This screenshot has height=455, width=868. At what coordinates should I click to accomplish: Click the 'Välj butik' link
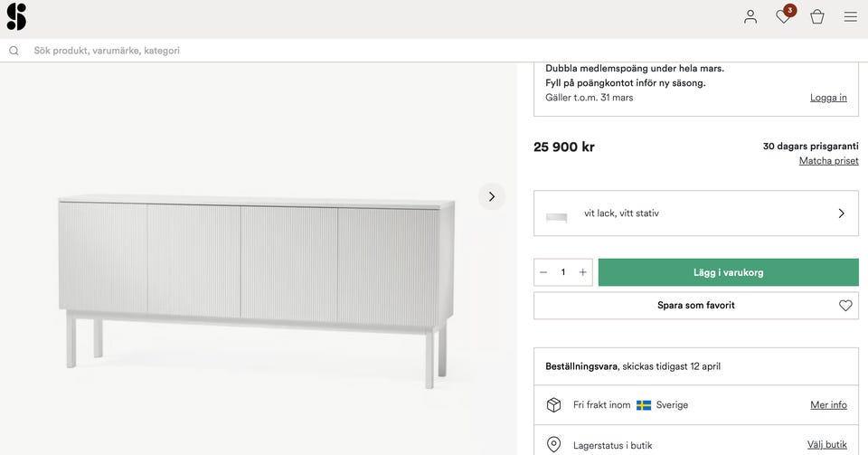[826, 444]
